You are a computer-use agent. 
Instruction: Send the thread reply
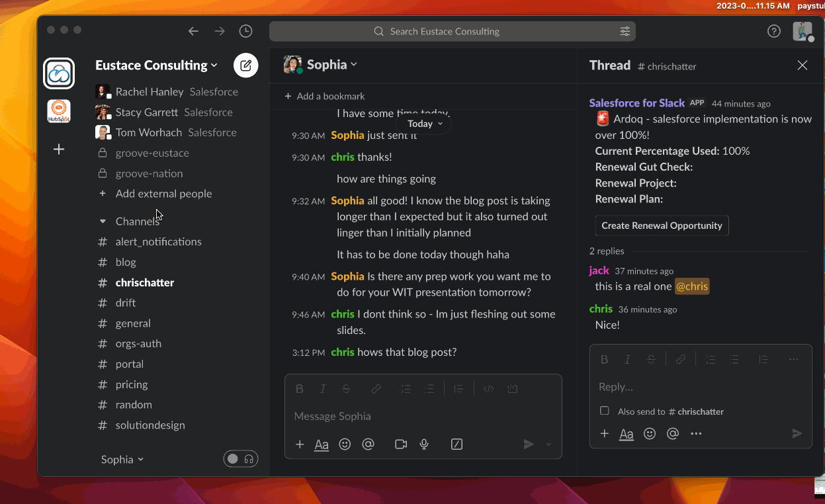797,434
